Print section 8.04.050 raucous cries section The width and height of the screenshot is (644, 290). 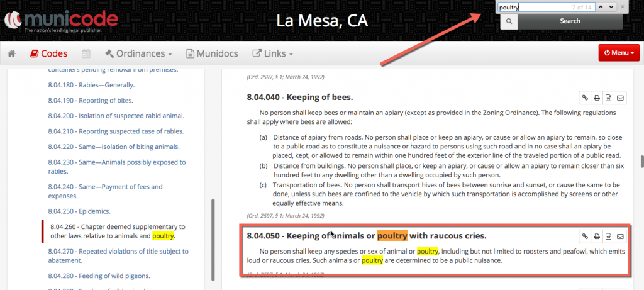(x=596, y=237)
